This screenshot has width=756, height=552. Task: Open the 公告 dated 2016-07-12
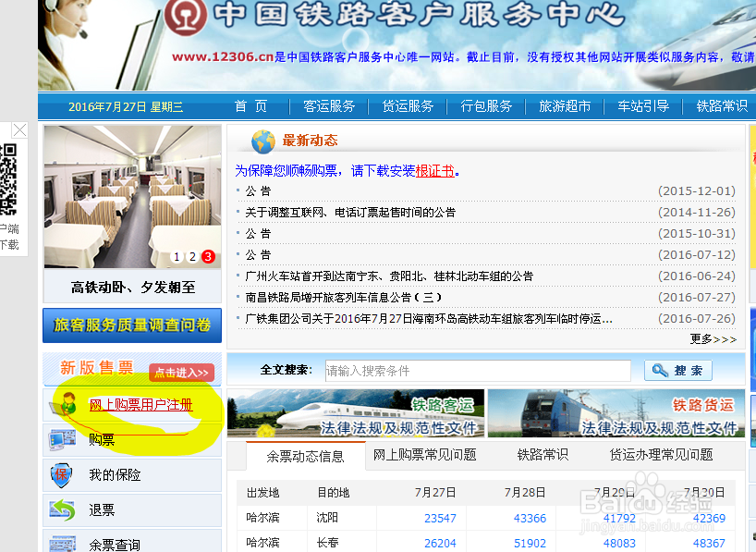click(x=258, y=255)
